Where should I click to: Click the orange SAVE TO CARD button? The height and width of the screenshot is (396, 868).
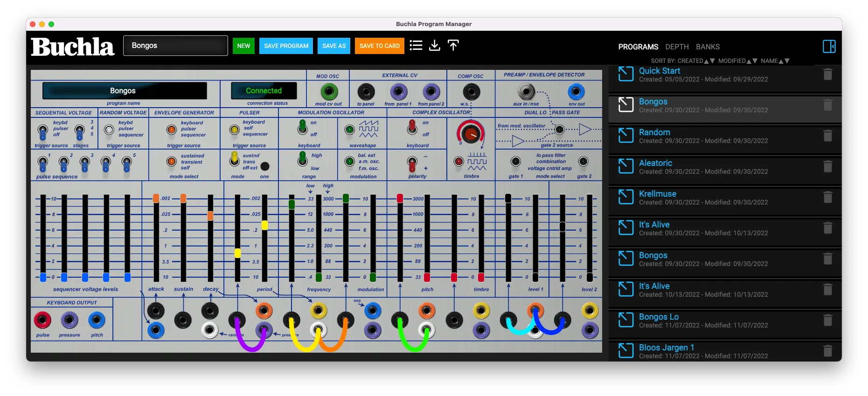tap(379, 46)
